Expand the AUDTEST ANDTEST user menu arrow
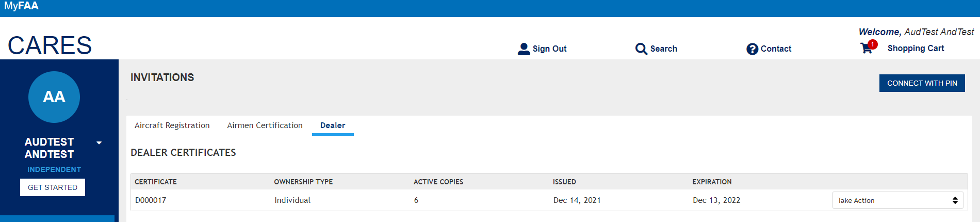 click(x=99, y=143)
